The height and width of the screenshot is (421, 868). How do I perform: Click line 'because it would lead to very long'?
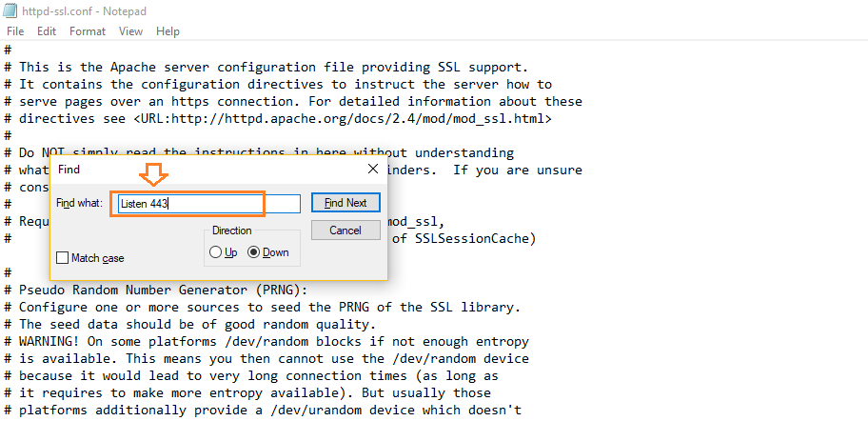coord(251,375)
